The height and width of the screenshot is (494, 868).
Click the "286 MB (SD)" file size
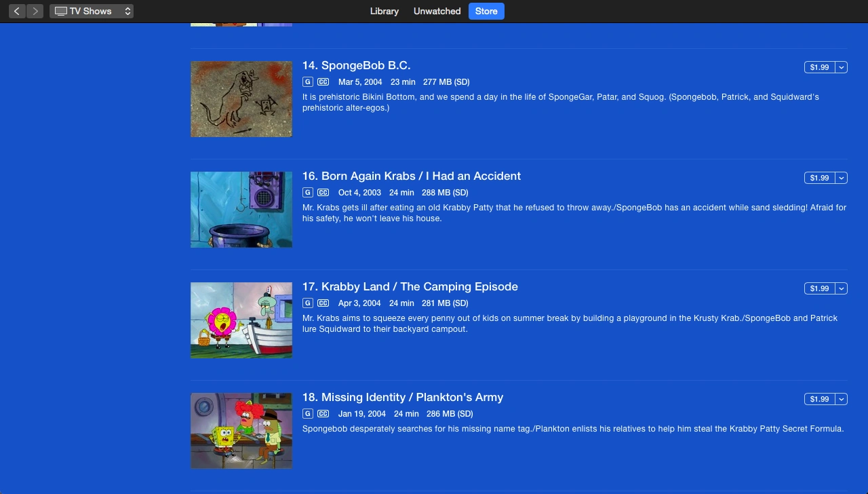point(450,414)
